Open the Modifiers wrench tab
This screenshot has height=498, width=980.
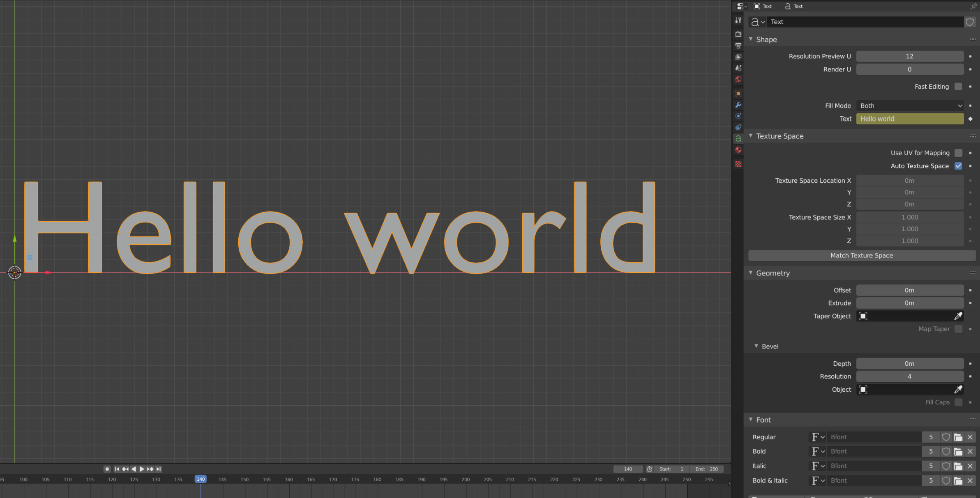738,105
